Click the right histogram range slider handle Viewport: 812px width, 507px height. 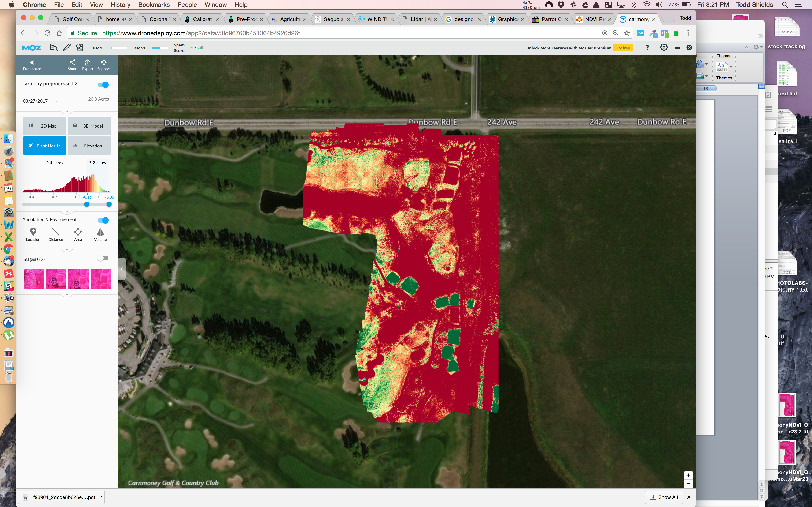[109, 204]
